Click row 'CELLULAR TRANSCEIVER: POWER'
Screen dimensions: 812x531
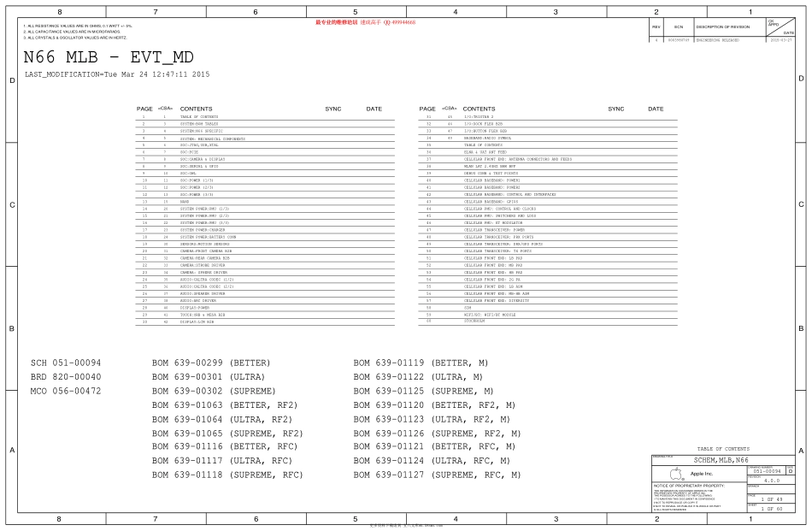click(x=548, y=230)
